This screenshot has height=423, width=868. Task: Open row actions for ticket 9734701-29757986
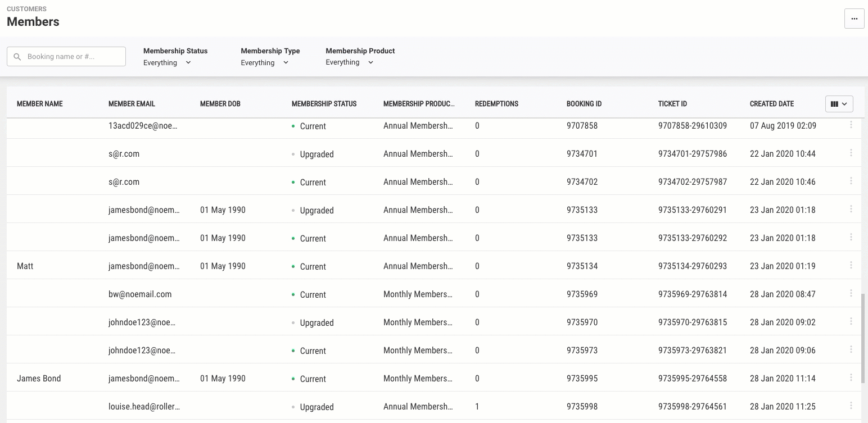pyautogui.click(x=851, y=153)
